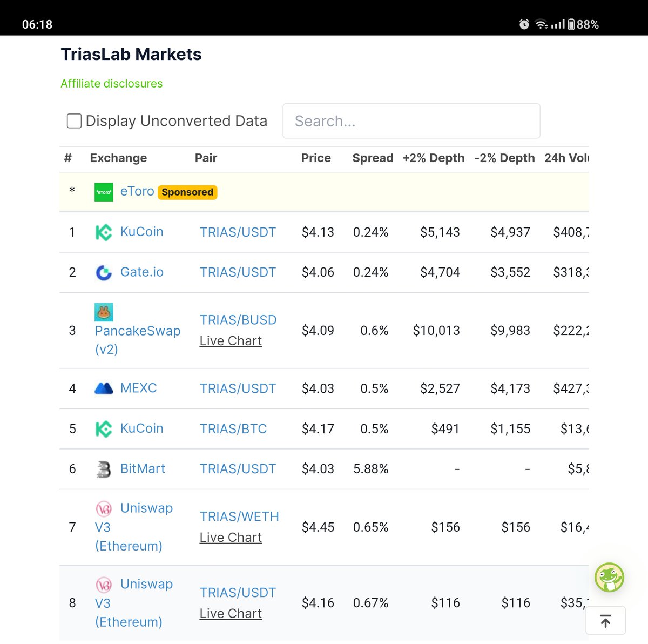
Task: Open the frog chat widget icon
Action: (x=609, y=577)
